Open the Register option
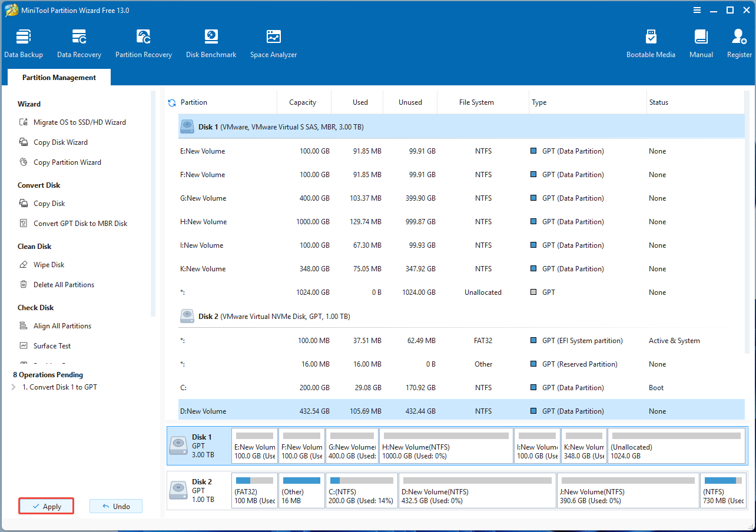The height and width of the screenshot is (532, 756). (739, 42)
